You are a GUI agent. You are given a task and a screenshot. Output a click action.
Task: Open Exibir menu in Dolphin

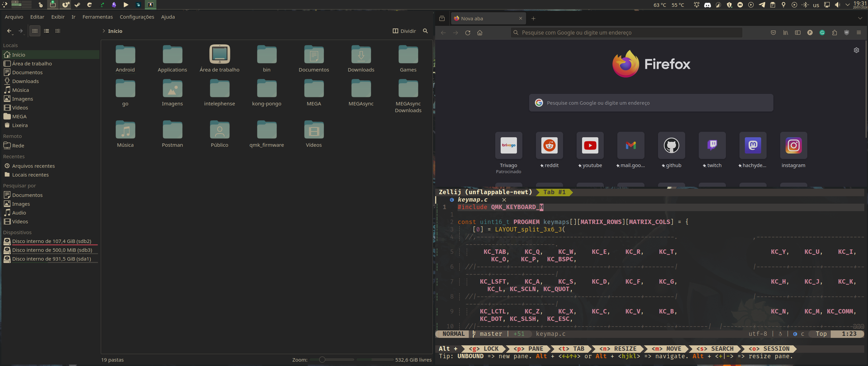tap(58, 17)
